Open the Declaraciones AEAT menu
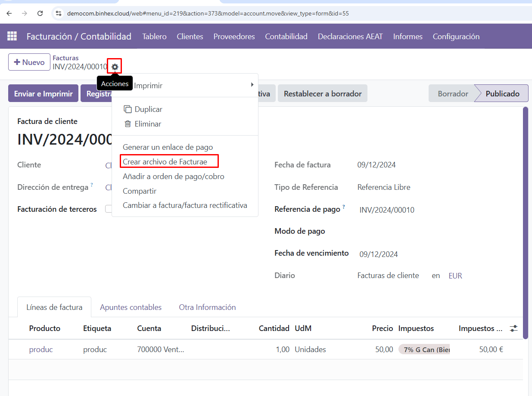 pos(350,37)
